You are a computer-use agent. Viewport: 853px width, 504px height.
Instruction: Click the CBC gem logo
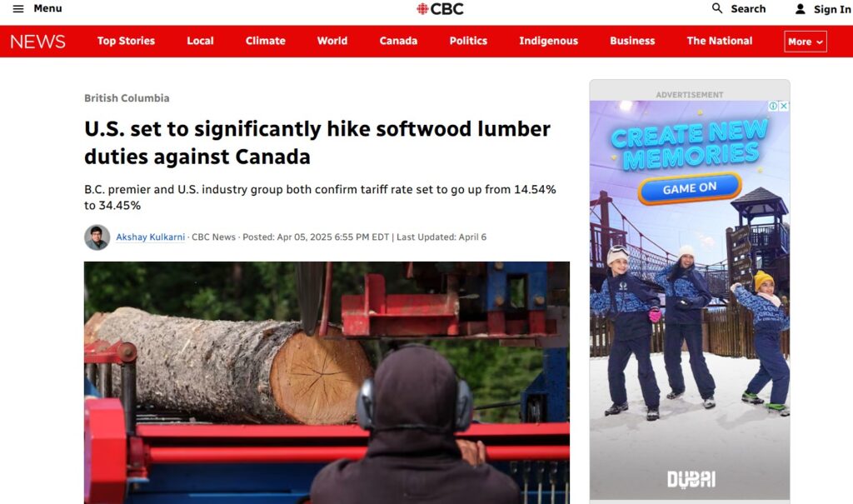pos(422,8)
